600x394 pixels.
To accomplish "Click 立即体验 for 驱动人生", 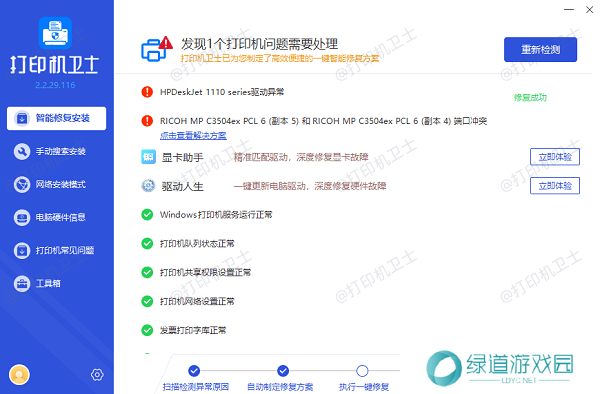I will (555, 186).
